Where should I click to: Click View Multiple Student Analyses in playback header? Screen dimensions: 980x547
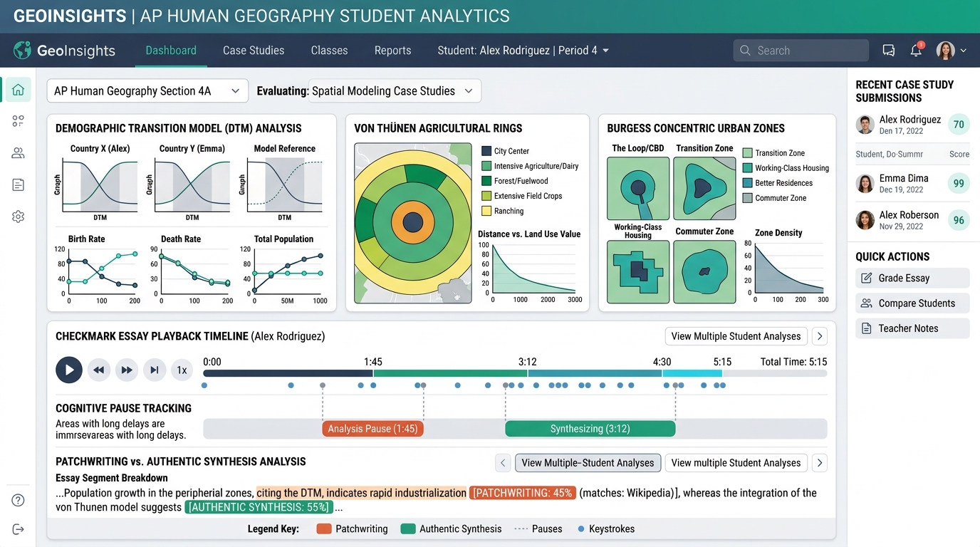[736, 336]
